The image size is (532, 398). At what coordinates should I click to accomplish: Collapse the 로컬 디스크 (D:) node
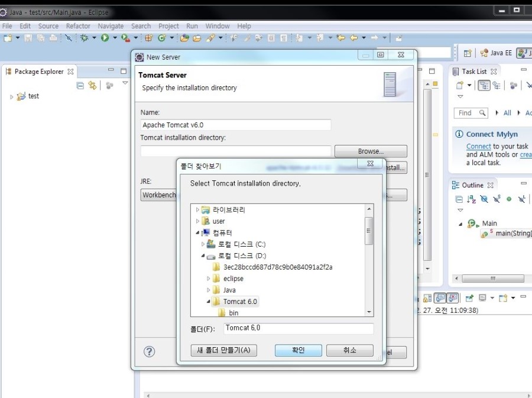203,255
